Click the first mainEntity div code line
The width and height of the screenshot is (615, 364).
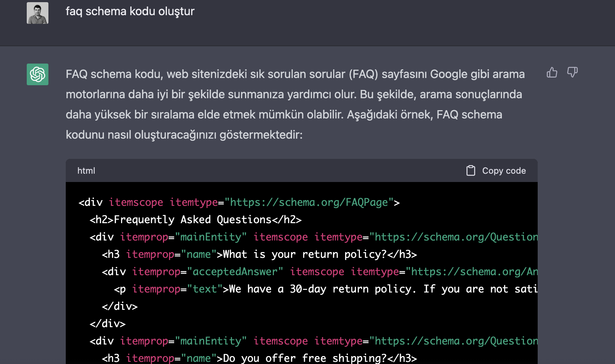(x=313, y=237)
